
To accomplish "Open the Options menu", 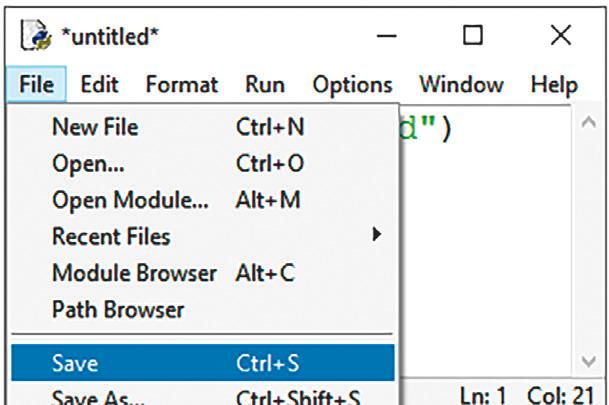I will tap(352, 85).
